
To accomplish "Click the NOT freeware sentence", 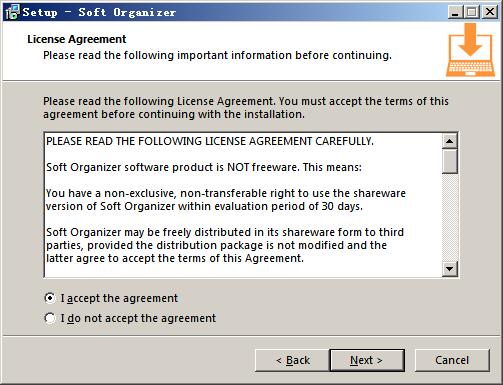I will tap(204, 167).
